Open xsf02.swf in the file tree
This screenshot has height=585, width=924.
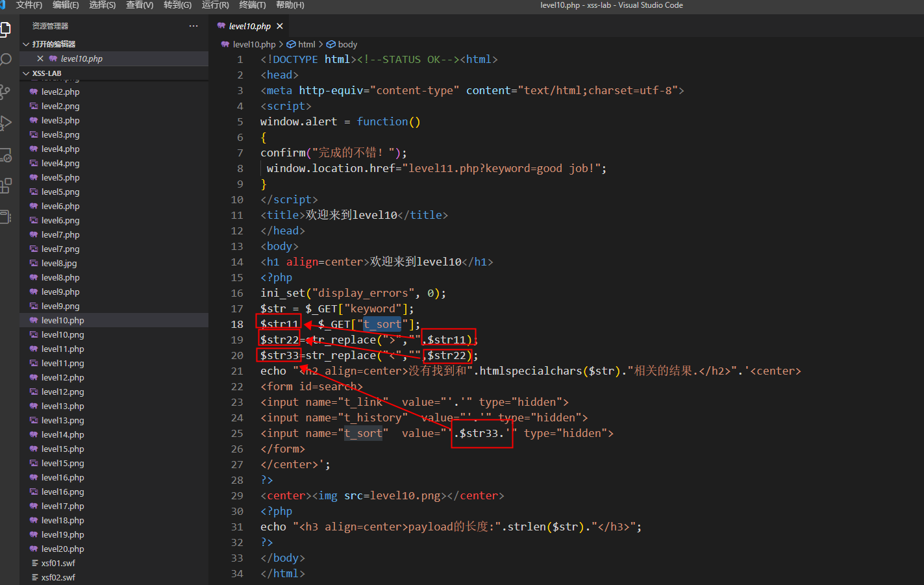[x=58, y=577]
